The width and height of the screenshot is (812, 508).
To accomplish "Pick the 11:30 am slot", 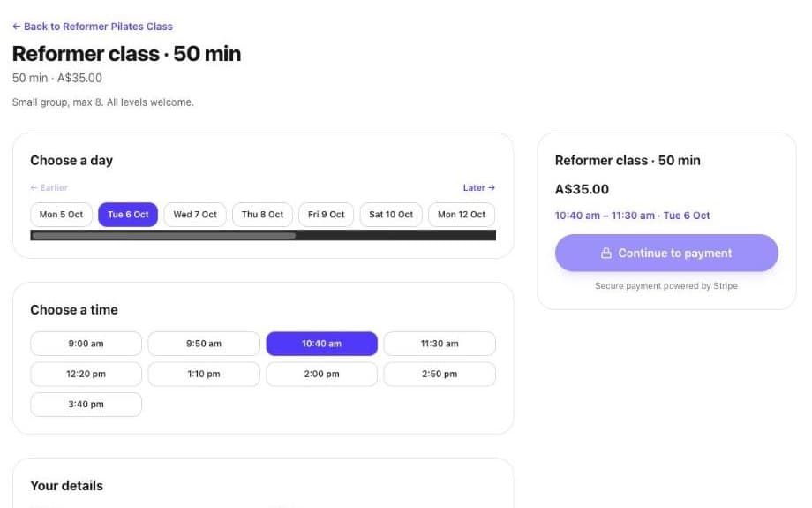I will point(440,344).
